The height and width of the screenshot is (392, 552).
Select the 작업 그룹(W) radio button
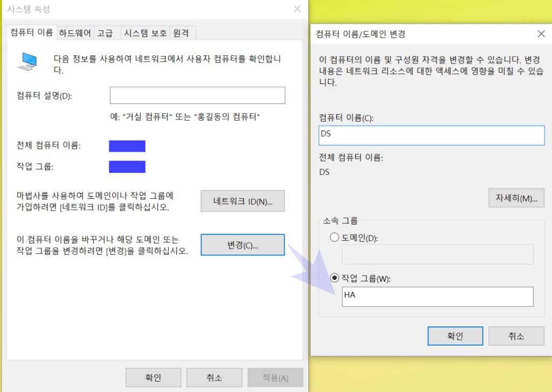(334, 278)
